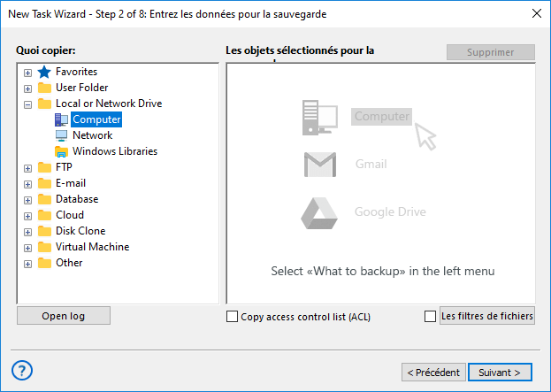The height and width of the screenshot is (392, 551).
Task: Click the Suivant button
Action: click(500, 372)
